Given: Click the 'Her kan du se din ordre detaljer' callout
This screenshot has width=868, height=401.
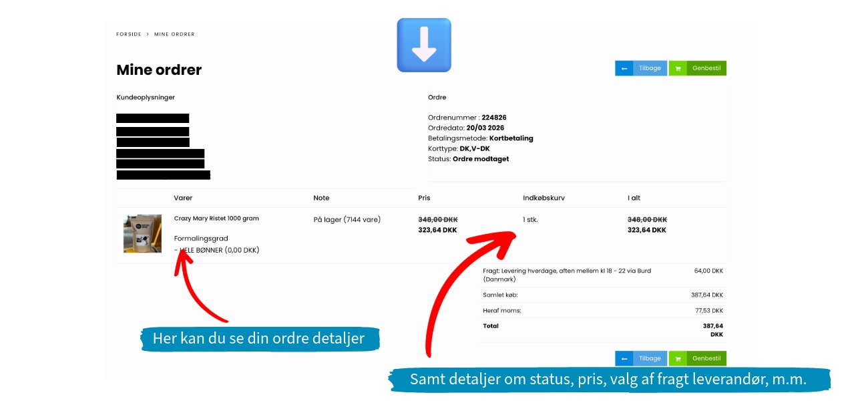Looking at the screenshot, I should click(x=259, y=338).
